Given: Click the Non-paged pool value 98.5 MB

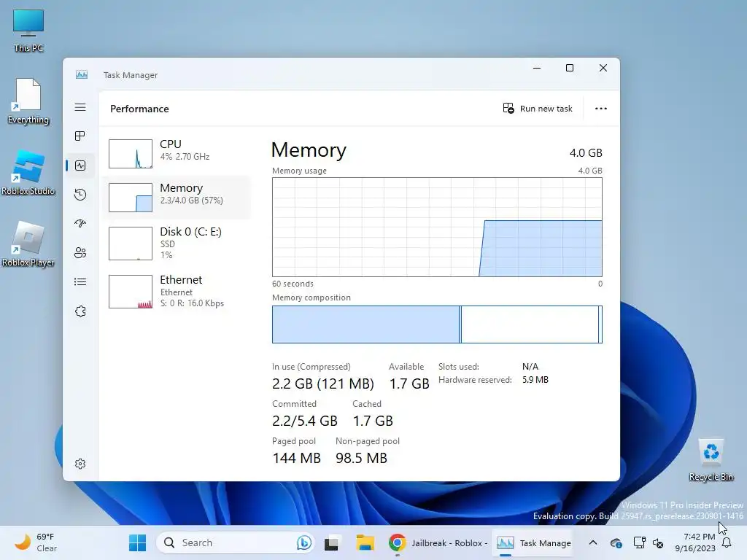Looking at the screenshot, I should pyautogui.click(x=361, y=458).
